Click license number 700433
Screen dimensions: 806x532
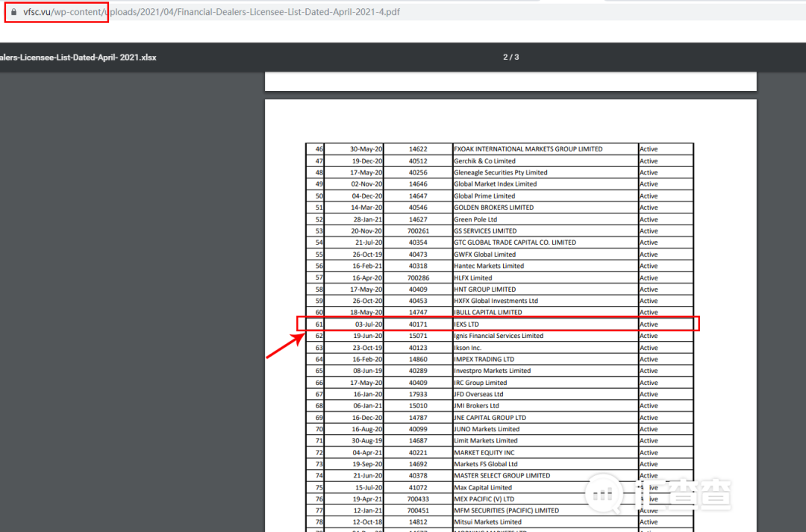(418, 499)
